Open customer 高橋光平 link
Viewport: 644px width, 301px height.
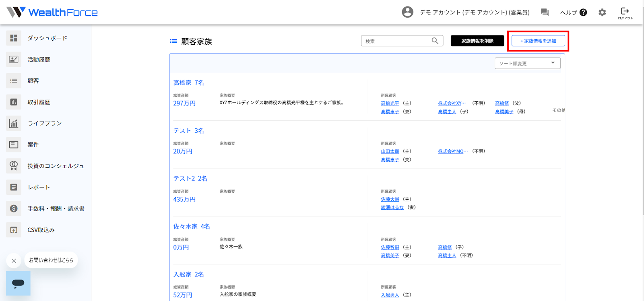(390, 103)
